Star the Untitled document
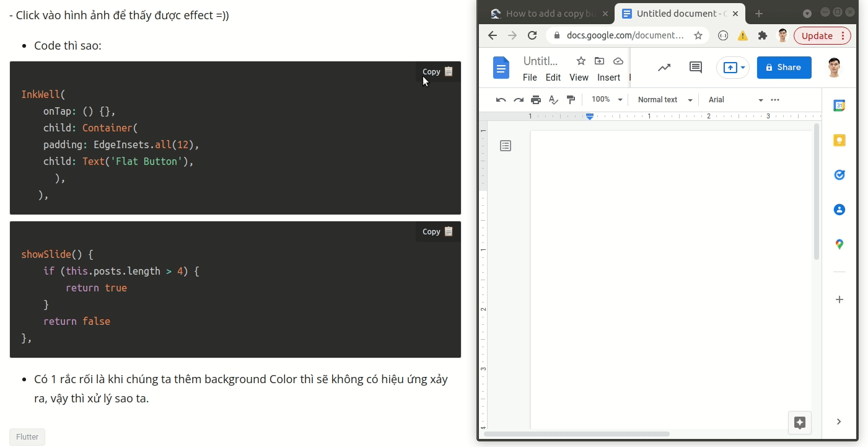Screen dimensions: 868x447 (581, 61)
